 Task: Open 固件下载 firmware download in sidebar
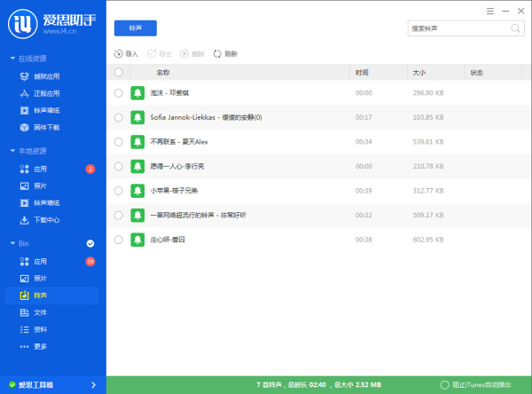click(45, 128)
